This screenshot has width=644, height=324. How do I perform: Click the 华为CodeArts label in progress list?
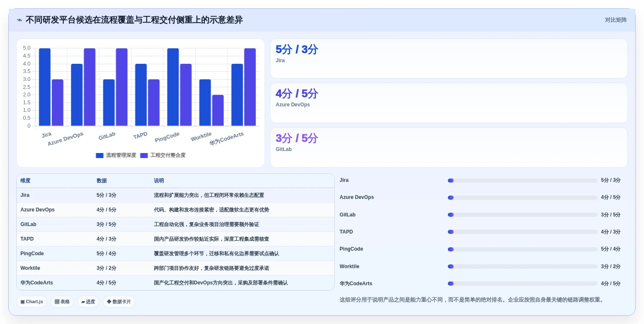pyautogui.click(x=356, y=284)
